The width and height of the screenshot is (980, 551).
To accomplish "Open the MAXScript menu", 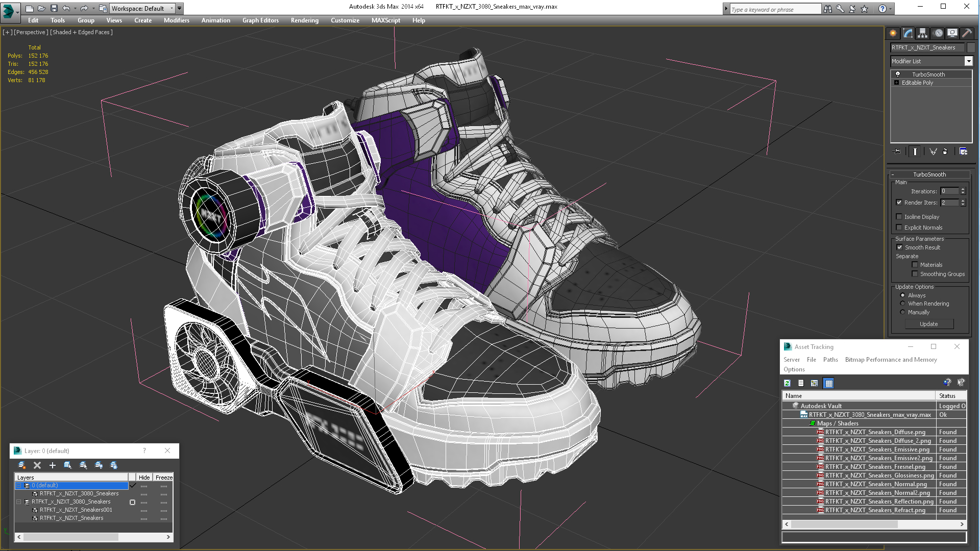I will click(x=386, y=20).
